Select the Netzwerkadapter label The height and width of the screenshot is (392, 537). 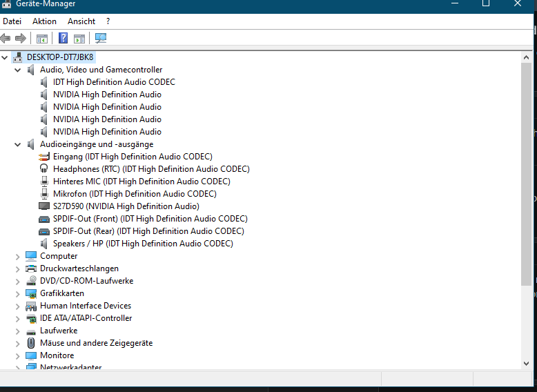pyautogui.click(x=71, y=367)
